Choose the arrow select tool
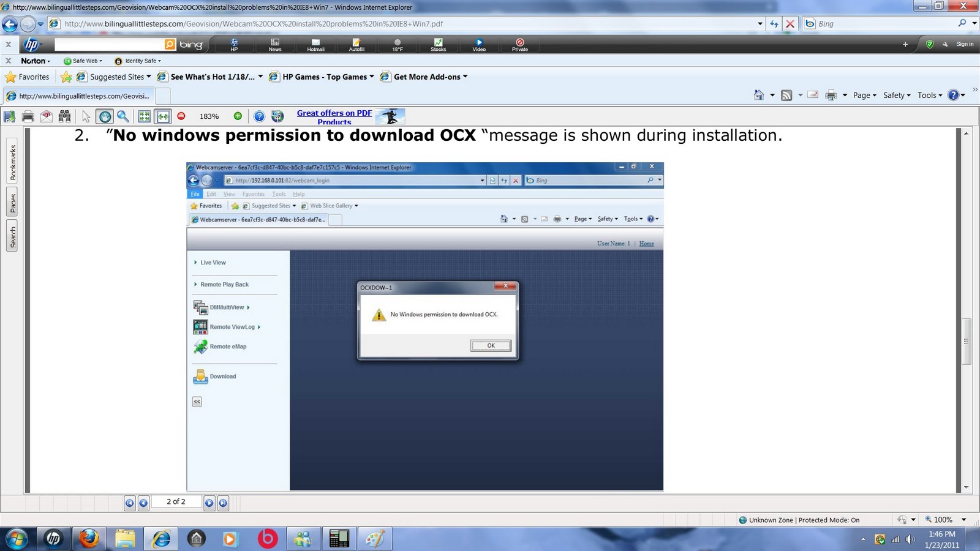Viewport: 980px width, 551px height. 86,116
